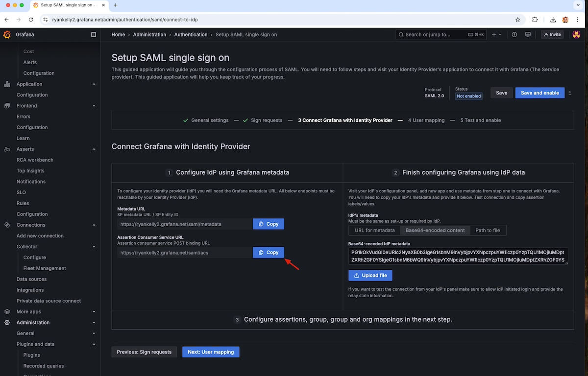
Task: Click the Frontend section icon in sidebar
Action: [x=7, y=106]
